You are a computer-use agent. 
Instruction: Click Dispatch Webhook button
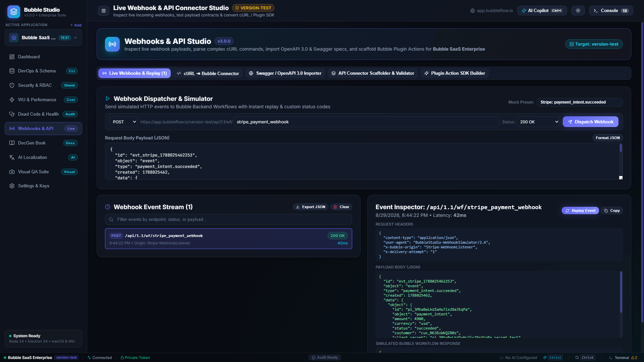click(x=590, y=122)
